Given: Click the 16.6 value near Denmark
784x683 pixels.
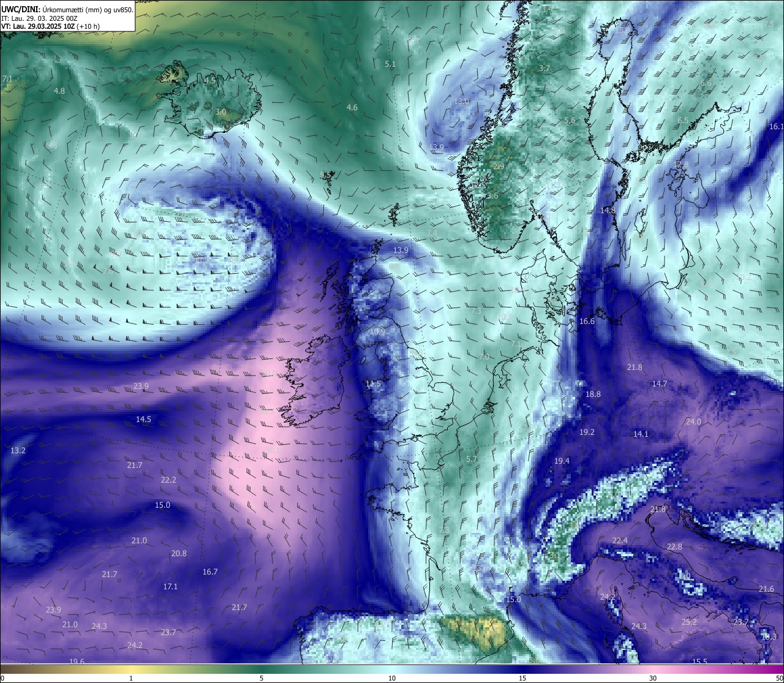Looking at the screenshot, I should tap(587, 321).
